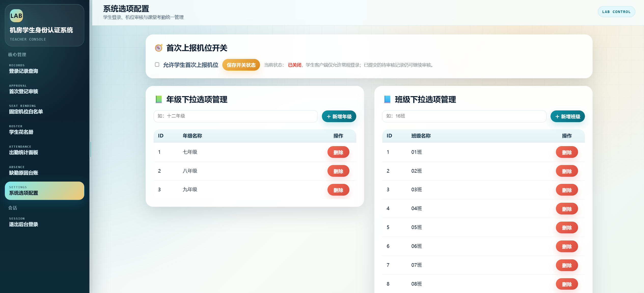Save the switch state with 保存开关状态
This screenshot has height=293, width=644.
(x=241, y=65)
